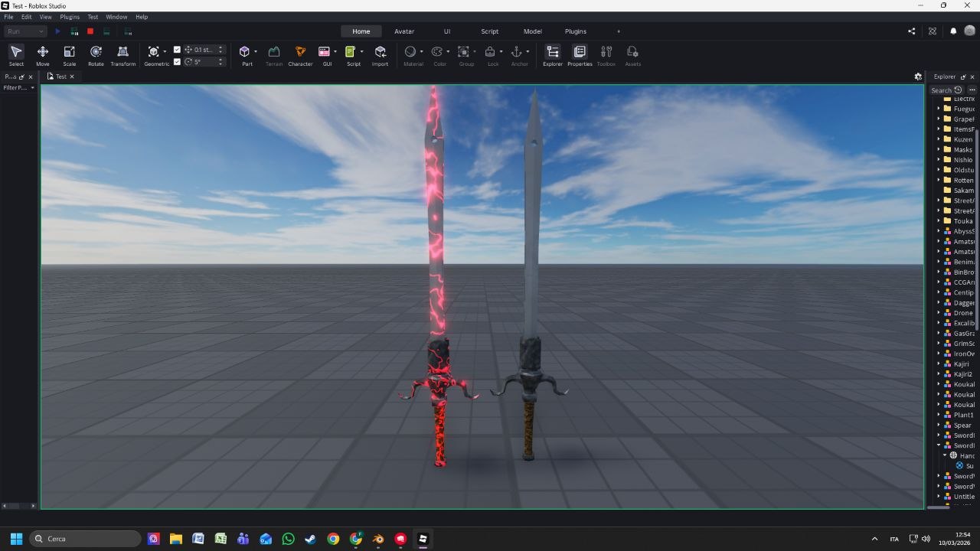Change the rotate snap increment stepper
Viewport: 980px width, 551px height.
click(220, 62)
